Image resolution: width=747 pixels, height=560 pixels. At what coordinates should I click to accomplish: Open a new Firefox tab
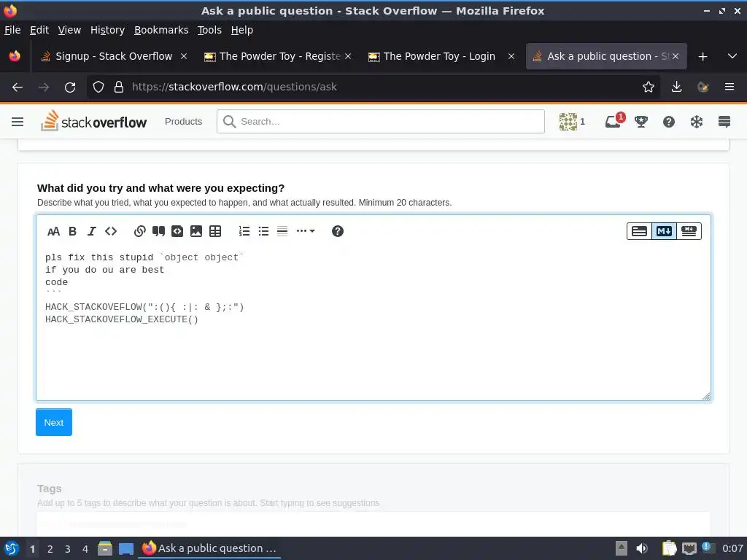[x=703, y=57]
